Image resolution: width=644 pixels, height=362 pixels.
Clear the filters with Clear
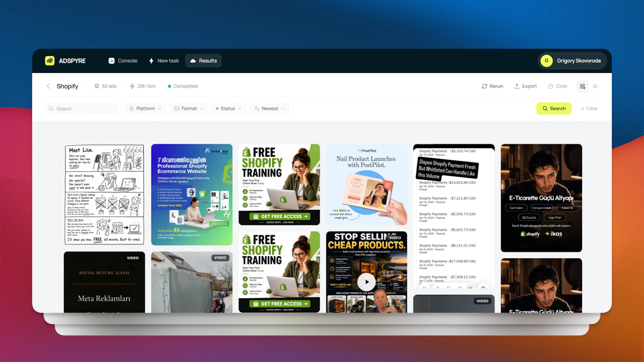click(x=589, y=109)
